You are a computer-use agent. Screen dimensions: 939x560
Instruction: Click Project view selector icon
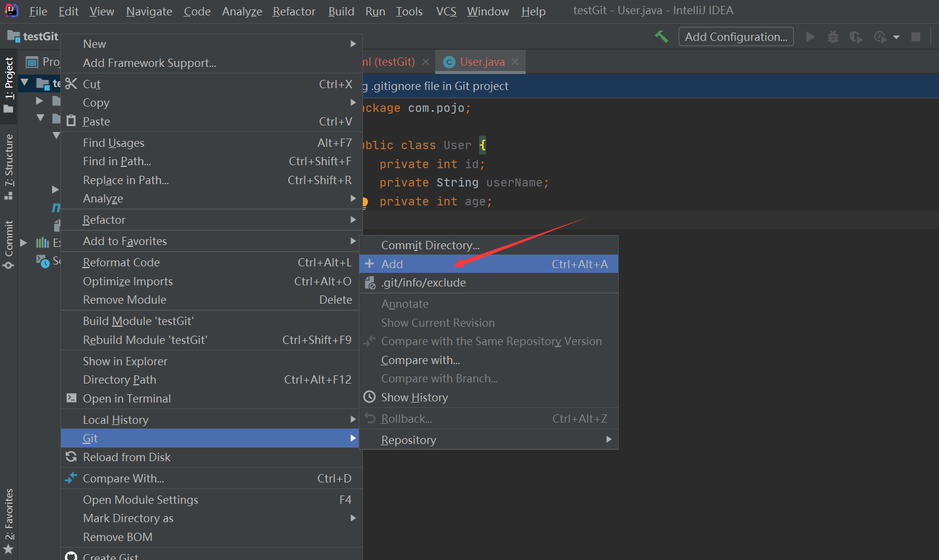(x=32, y=62)
